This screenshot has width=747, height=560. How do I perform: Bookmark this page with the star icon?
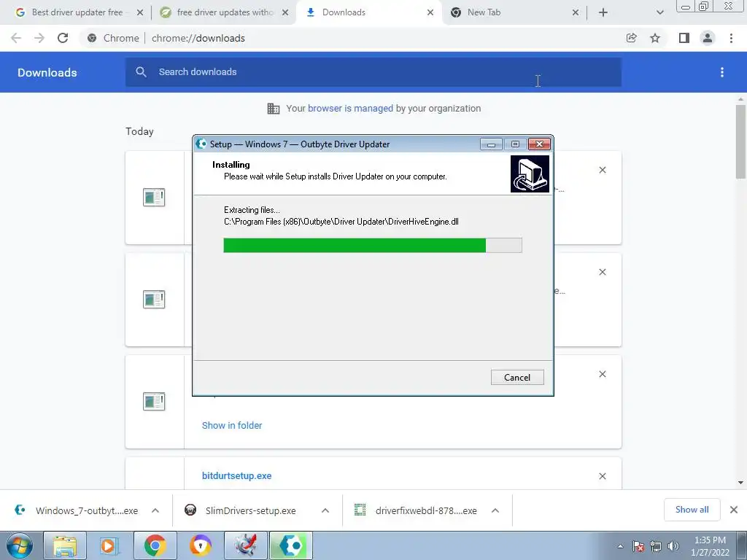655,38
